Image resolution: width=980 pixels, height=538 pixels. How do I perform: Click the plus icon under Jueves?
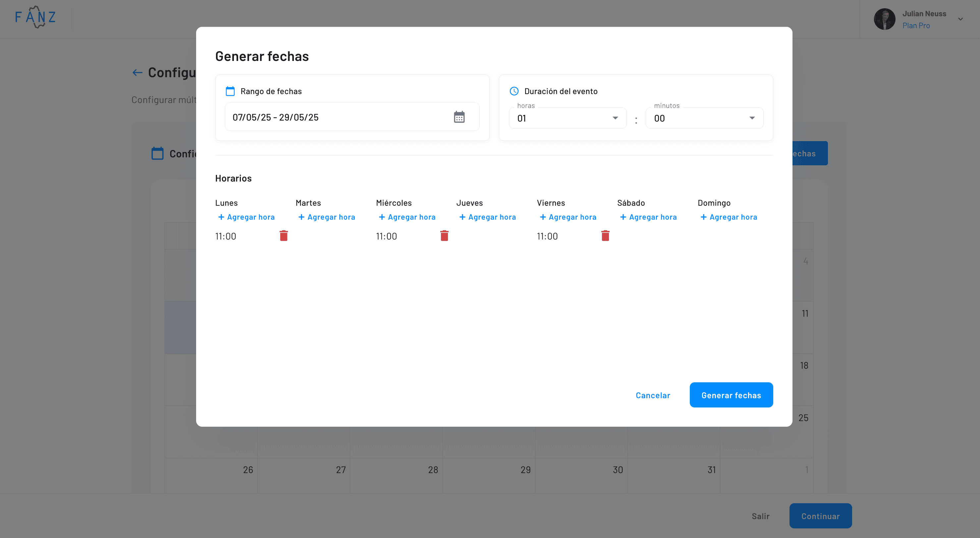click(x=462, y=217)
